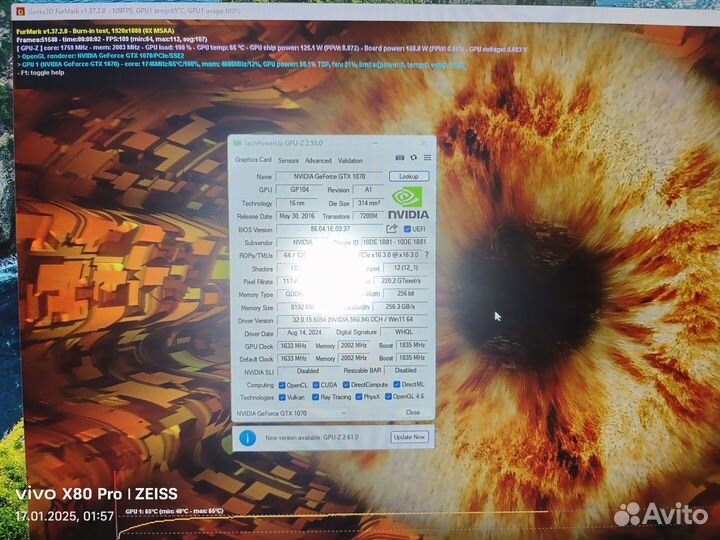Click the bus interface question mark
720x540 pixels.
(x=427, y=254)
